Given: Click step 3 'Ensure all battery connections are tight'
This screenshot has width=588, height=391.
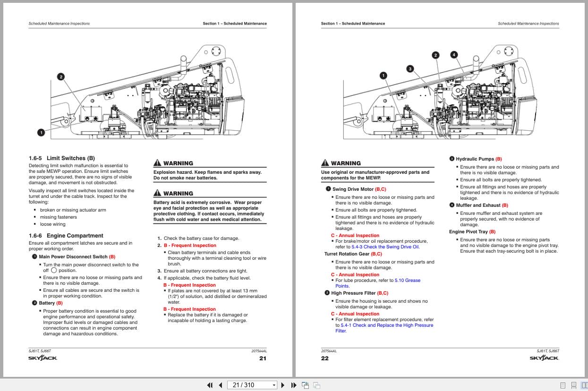Looking at the screenshot, I should tap(202, 271).
